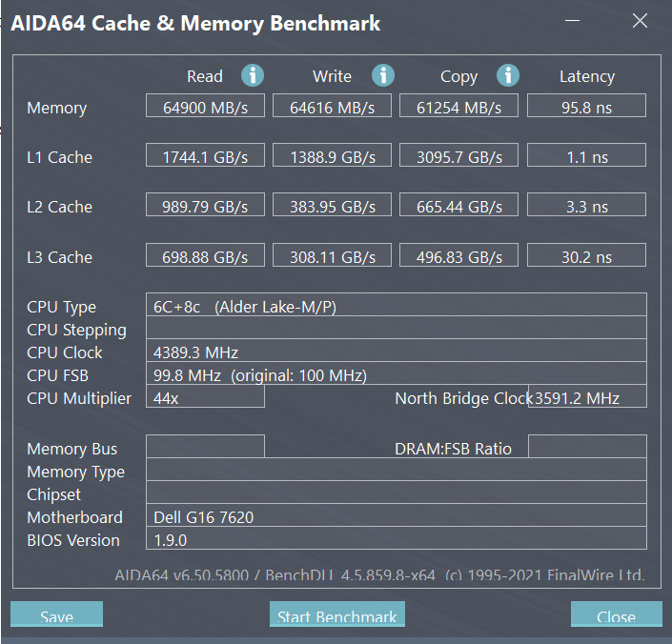The height and width of the screenshot is (644, 672).
Task: Click the info icon beside Read
Action: pos(253,76)
